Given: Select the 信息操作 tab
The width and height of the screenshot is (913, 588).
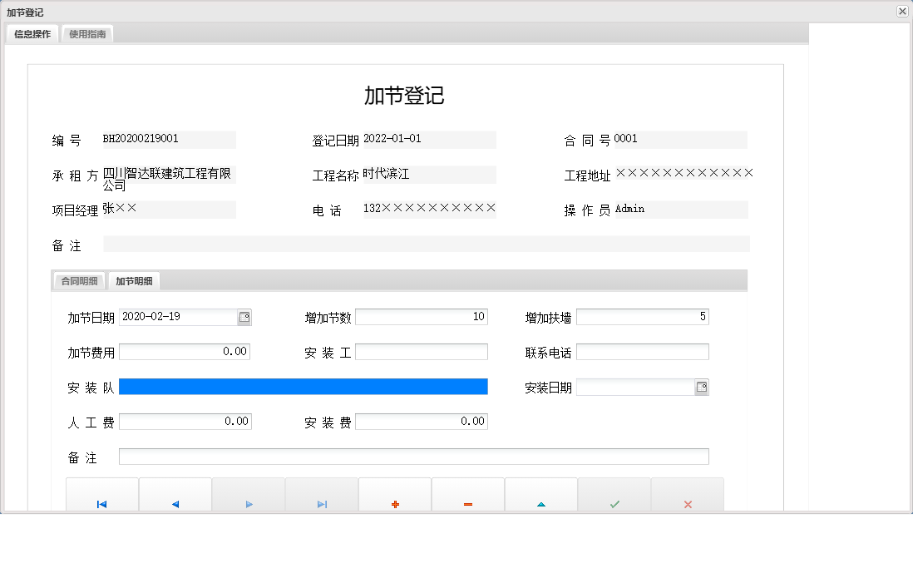Looking at the screenshot, I should [30, 34].
